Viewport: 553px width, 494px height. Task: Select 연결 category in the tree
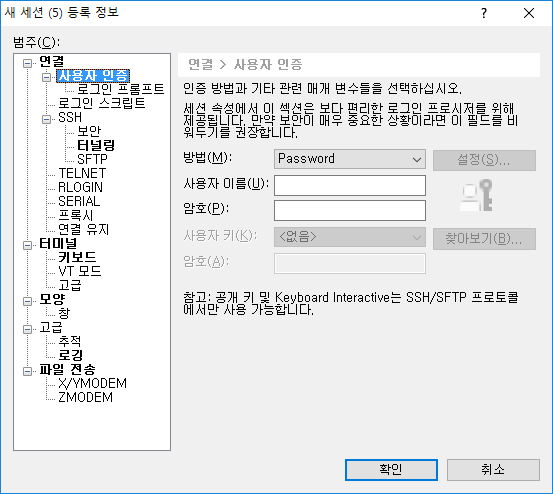coord(51,62)
